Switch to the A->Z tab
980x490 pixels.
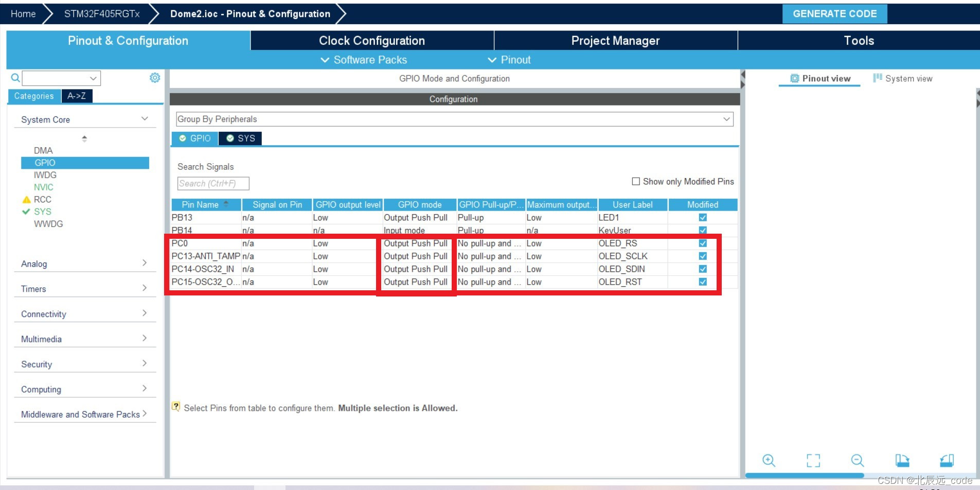click(77, 96)
